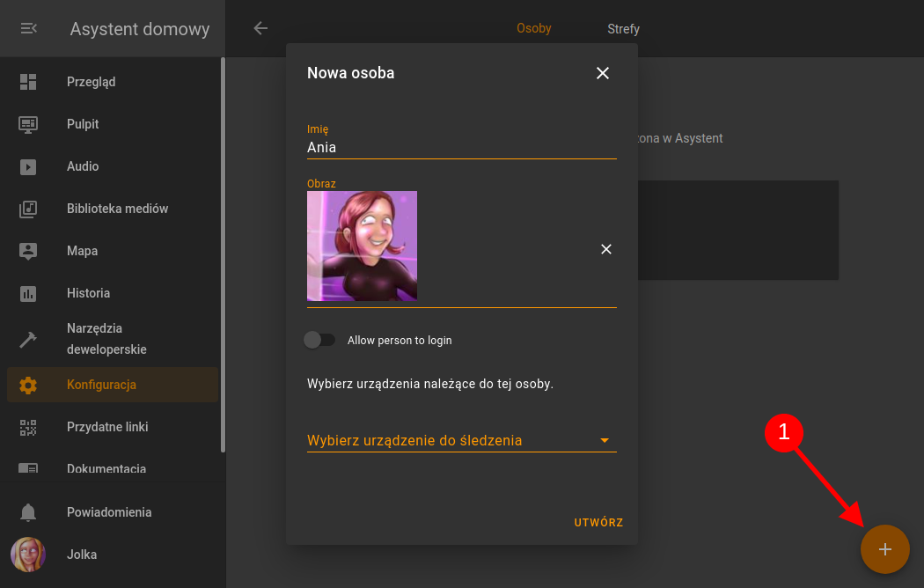Click the dropdown arrow for device tracking

(605, 440)
